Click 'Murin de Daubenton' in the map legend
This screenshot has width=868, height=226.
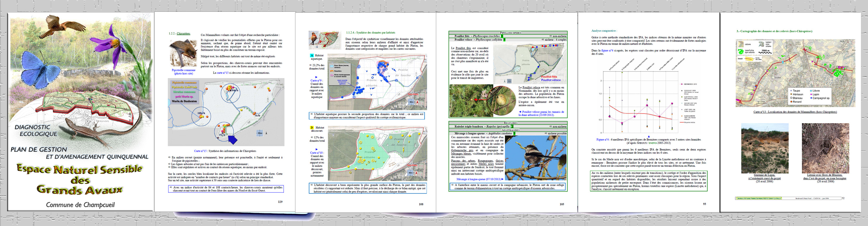click(x=184, y=101)
